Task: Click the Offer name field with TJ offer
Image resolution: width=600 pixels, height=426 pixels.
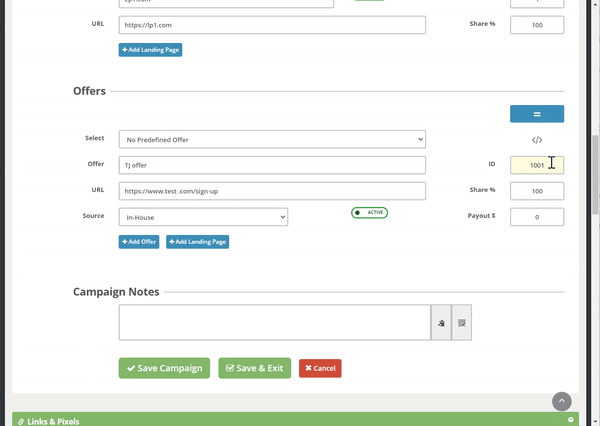Action: point(272,165)
